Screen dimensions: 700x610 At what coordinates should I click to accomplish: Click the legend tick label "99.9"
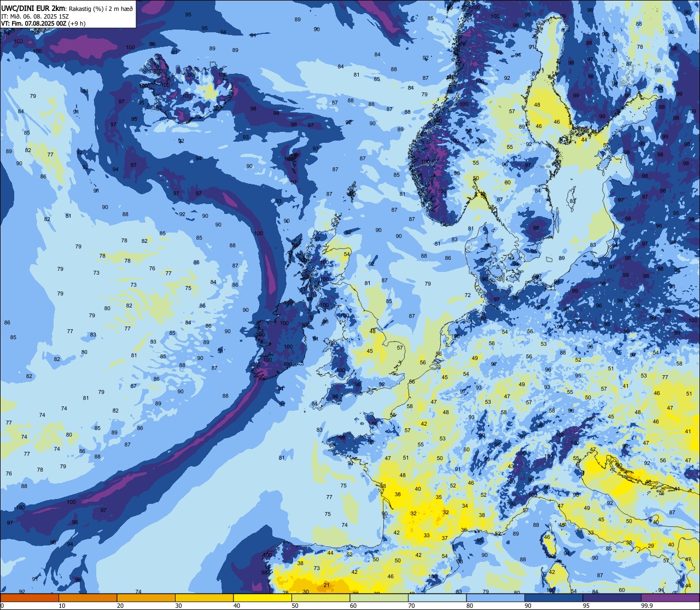tap(647, 606)
